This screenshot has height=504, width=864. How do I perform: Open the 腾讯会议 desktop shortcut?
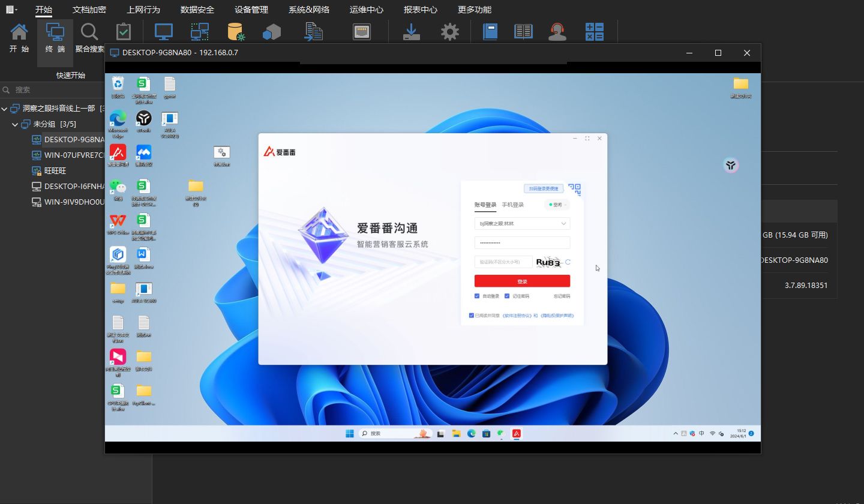click(143, 155)
